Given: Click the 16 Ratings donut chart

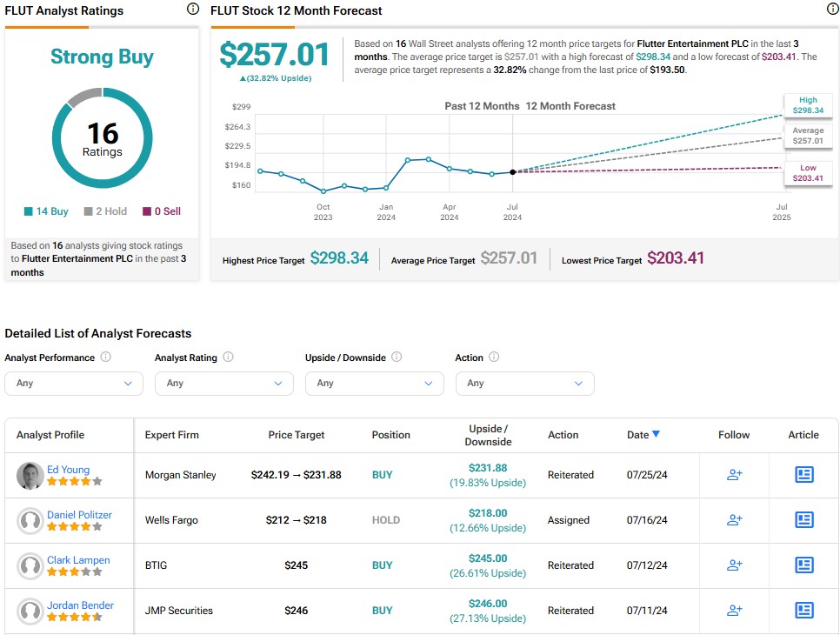Looking at the screenshot, I should (x=102, y=138).
